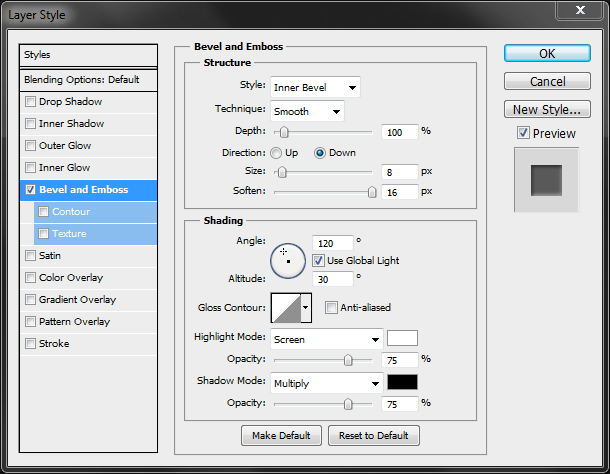Enable the Inner Shadow checkbox
Screen dimensions: 610x474
(30, 123)
